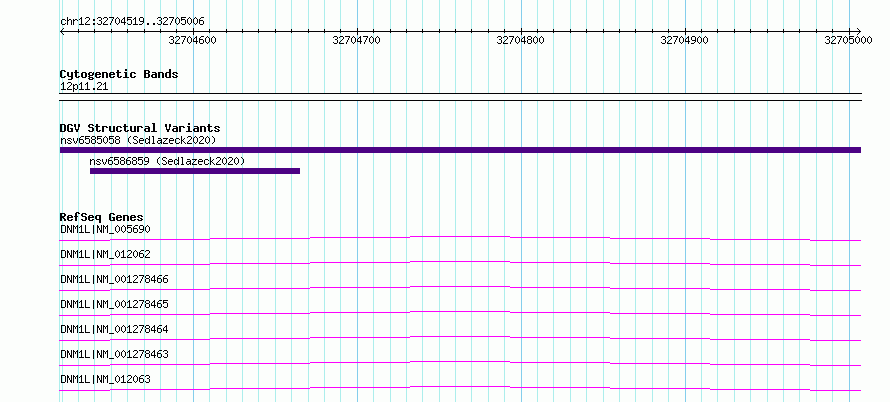Image resolution: width=890 pixels, height=402 pixels.
Task: Click the chr12:32704519..32705006 region label
Action: [132, 22]
